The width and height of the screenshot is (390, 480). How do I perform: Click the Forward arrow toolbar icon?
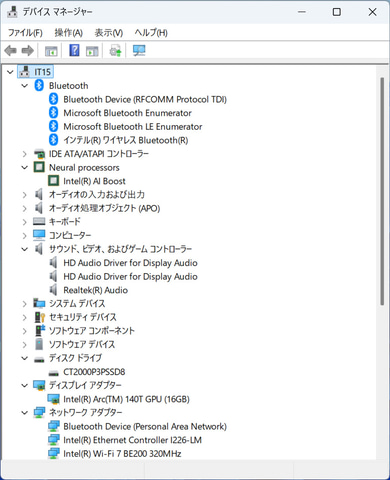click(28, 51)
